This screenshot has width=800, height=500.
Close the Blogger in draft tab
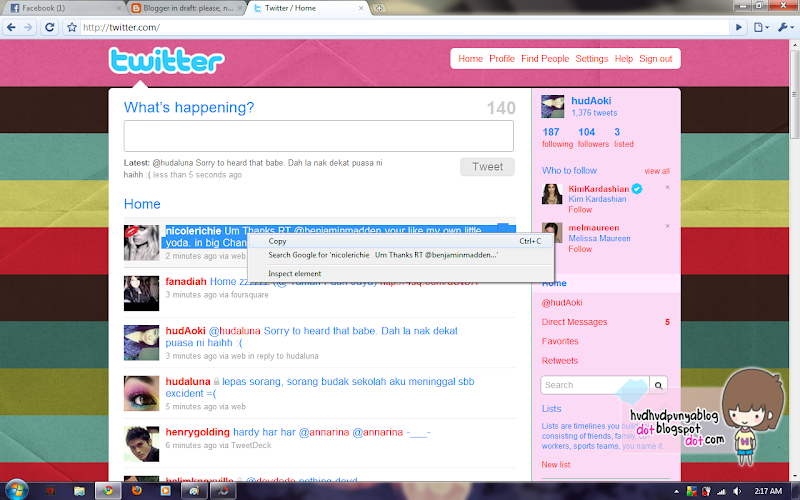pyautogui.click(x=240, y=8)
